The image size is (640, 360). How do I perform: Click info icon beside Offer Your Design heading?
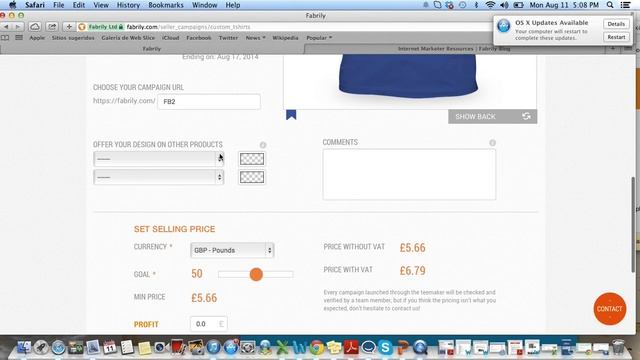[263, 145]
